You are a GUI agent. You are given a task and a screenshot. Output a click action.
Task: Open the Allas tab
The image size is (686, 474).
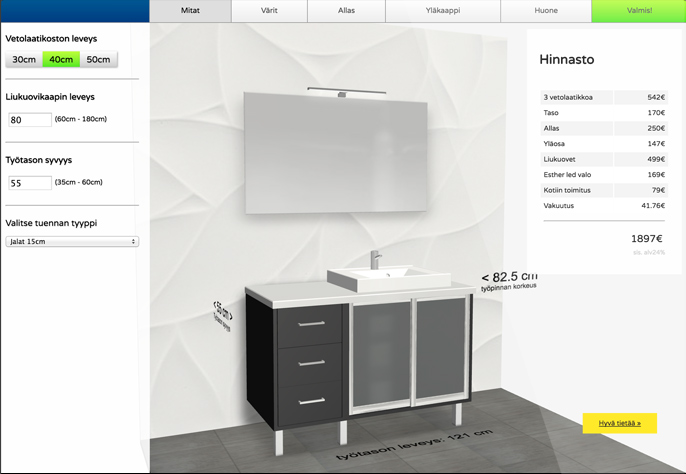tap(346, 11)
